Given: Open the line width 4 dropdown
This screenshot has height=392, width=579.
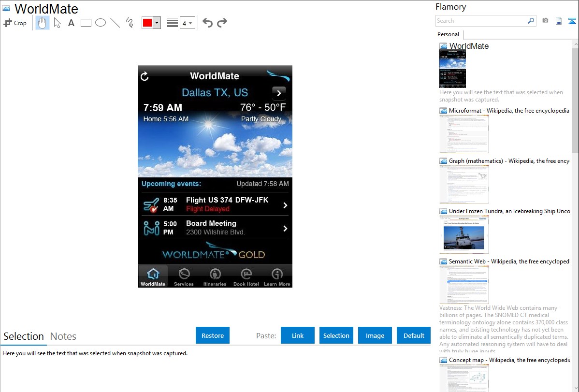Looking at the screenshot, I should [187, 23].
